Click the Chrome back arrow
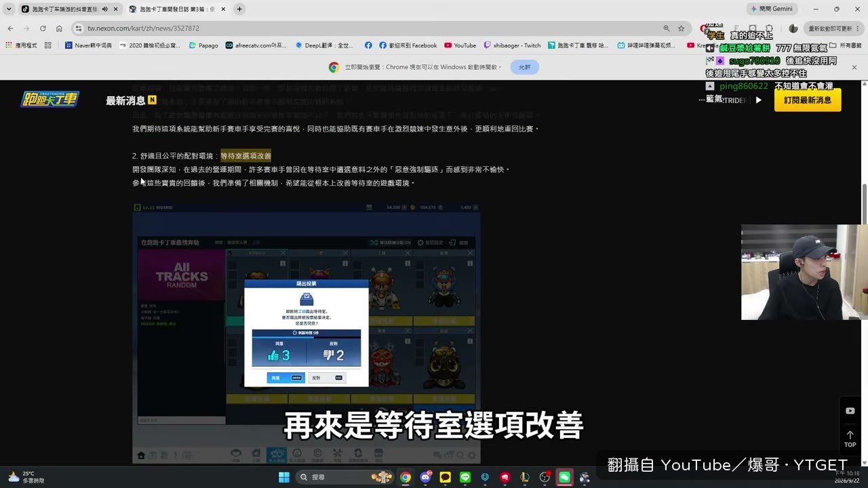Screen dimensions: 868x488 tap(10, 28)
